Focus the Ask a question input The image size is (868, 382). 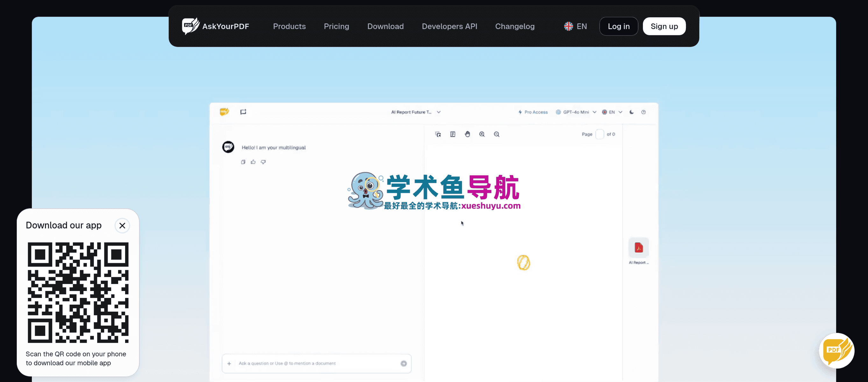[317, 364]
